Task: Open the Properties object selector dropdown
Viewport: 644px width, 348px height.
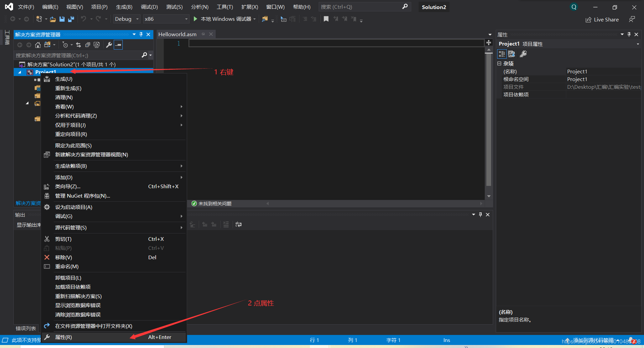Action: point(638,44)
